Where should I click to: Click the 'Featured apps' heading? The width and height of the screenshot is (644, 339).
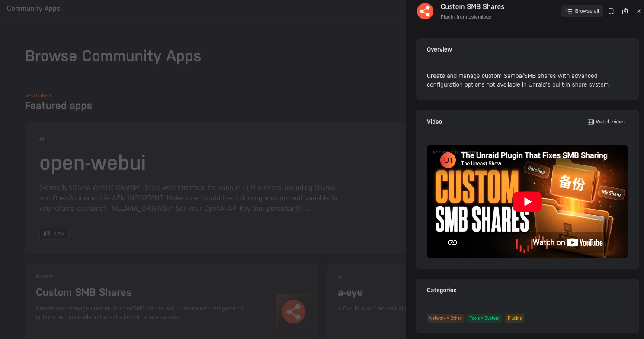coord(58,106)
